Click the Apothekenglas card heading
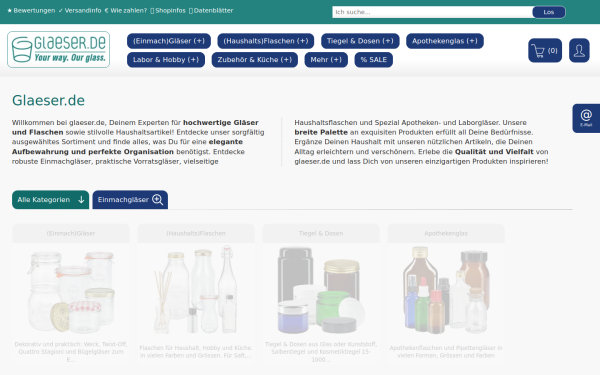 (x=446, y=233)
